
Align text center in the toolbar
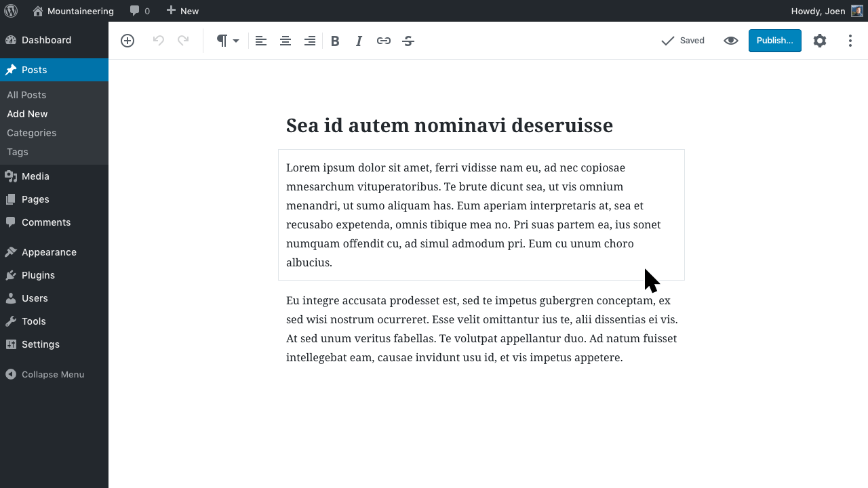(x=285, y=41)
